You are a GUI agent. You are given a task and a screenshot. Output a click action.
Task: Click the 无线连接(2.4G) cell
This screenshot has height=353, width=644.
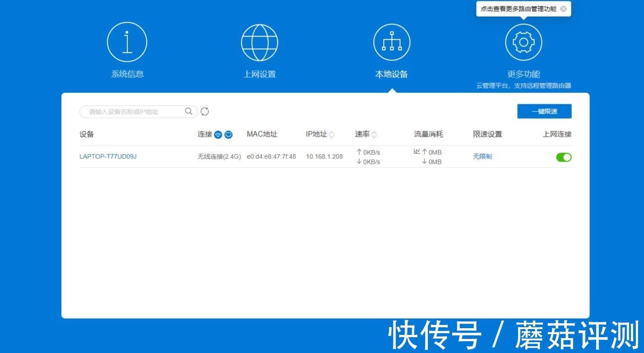coord(219,157)
